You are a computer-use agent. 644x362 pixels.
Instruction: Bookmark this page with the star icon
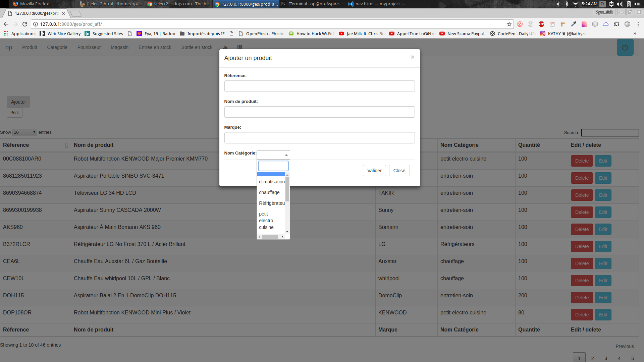coord(509,24)
